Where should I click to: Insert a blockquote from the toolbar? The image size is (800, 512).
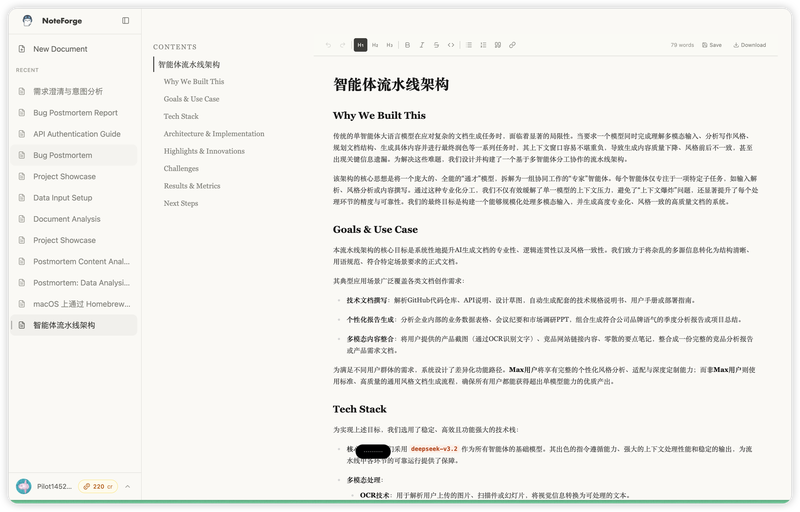[498, 45]
